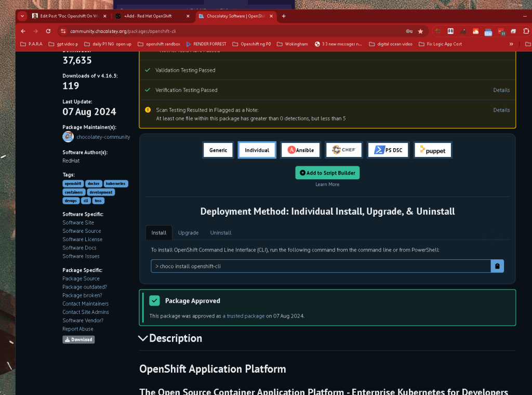Collapse the Description section chevron
This screenshot has height=395, width=532.
(x=143, y=338)
